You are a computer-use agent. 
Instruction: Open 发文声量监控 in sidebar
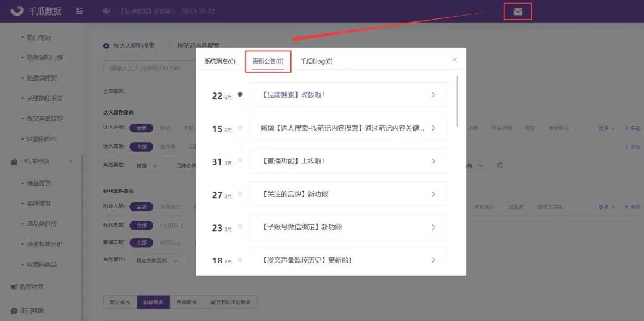(45, 118)
